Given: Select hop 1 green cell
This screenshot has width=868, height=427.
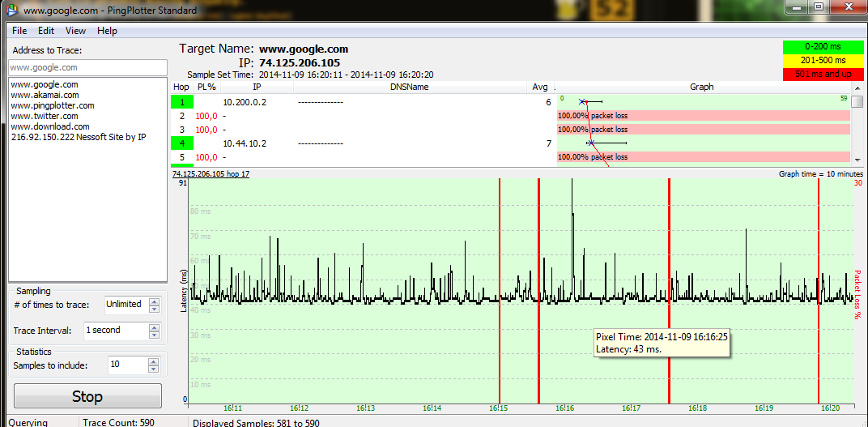Looking at the screenshot, I should tap(181, 102).
